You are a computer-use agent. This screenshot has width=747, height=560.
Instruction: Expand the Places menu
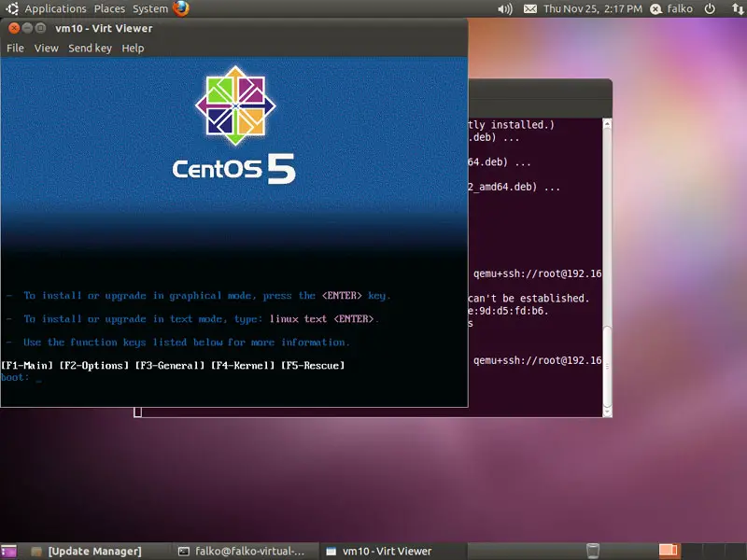click(x=109, y=8)
